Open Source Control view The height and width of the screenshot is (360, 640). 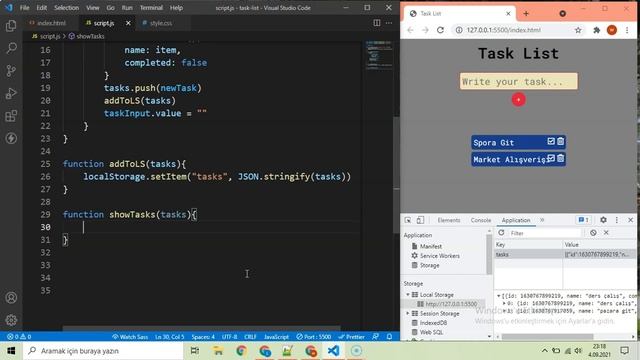(11, 71)
